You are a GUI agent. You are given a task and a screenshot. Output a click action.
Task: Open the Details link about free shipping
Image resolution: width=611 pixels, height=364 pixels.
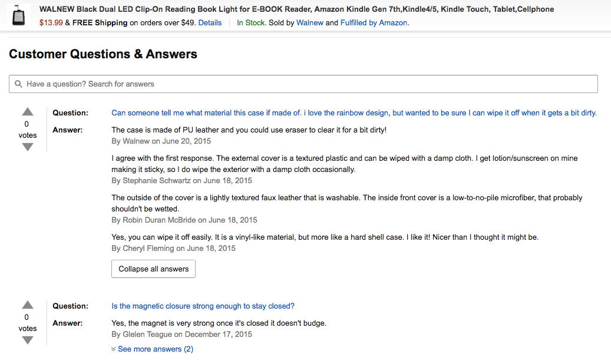211,22
